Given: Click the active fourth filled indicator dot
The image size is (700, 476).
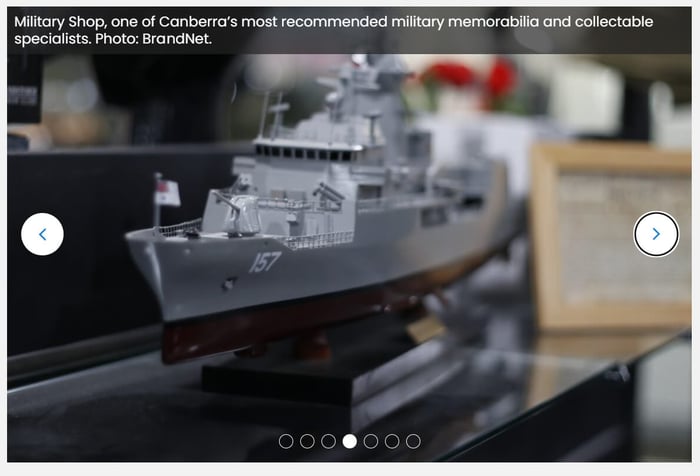Looking at the screenshot, I should [350, 441].
